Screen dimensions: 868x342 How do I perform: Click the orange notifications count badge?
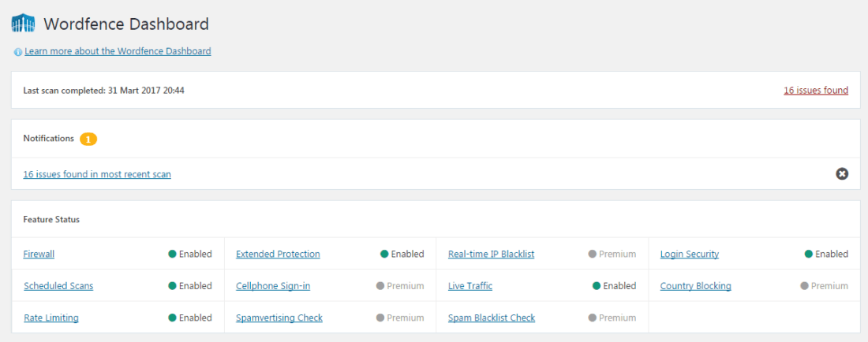pos(88,139)
